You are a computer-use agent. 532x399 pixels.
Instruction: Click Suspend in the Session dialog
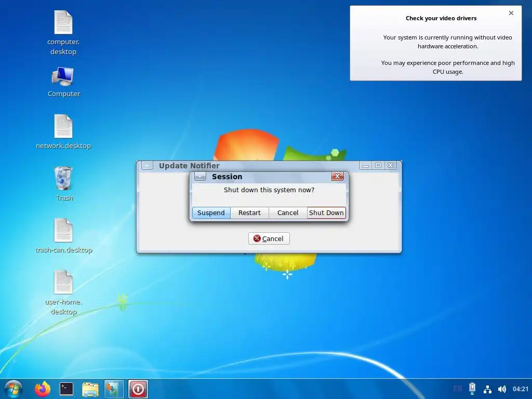click(211, 212)
